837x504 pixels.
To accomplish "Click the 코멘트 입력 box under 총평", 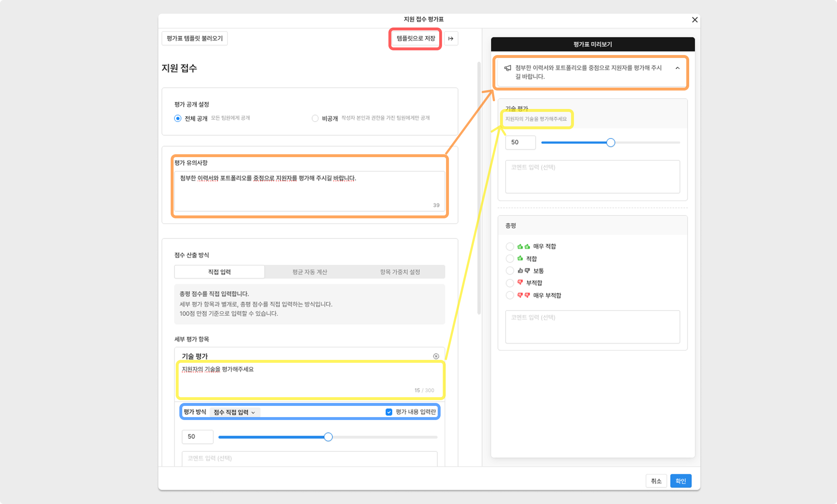I will click(593, 327).
